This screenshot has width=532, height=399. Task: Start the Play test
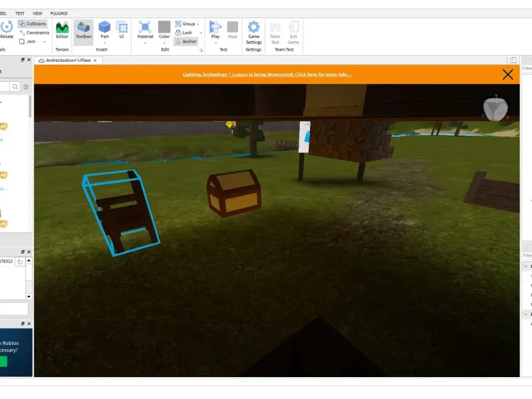point(215,30)
